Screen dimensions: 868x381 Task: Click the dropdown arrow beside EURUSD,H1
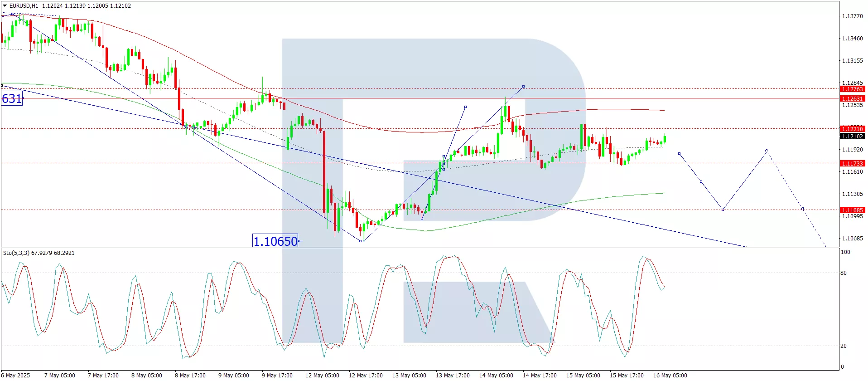click(5, 6)
